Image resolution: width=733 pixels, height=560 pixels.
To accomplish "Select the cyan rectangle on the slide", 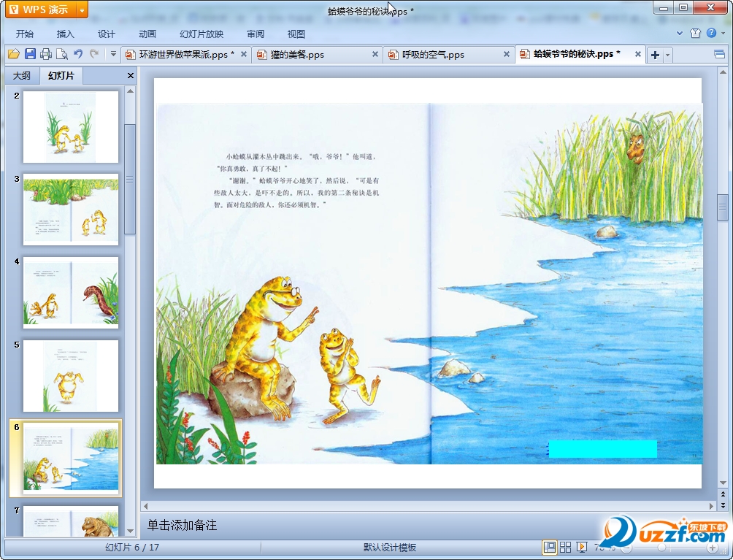I will [602, 449].
